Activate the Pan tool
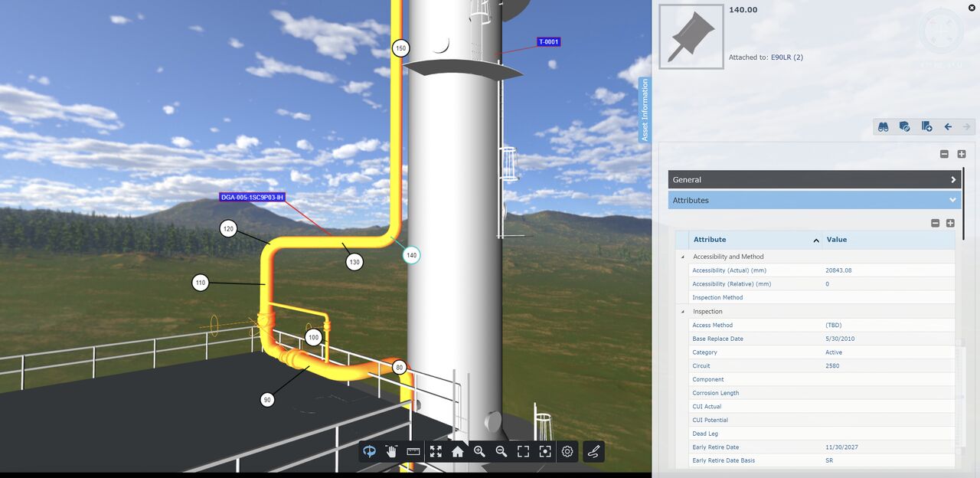The width and height of the screenshot is (980, 478). pos(391,451)
